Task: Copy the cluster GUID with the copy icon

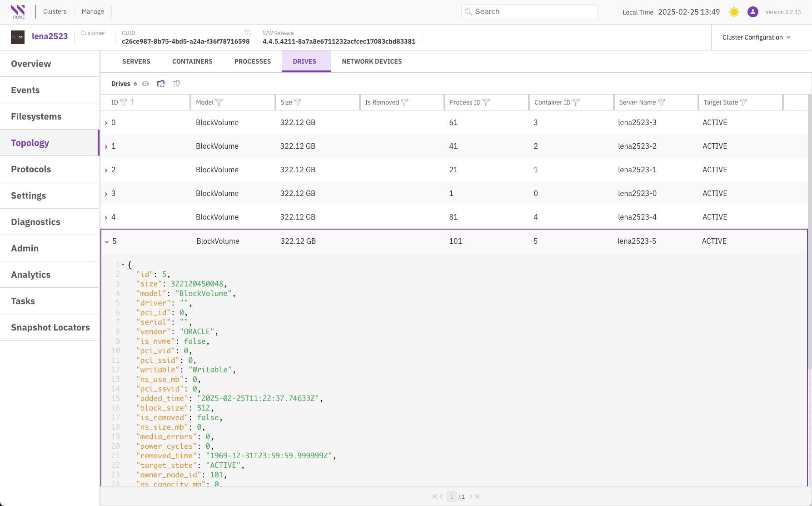Action: click(x=248, y=32)
